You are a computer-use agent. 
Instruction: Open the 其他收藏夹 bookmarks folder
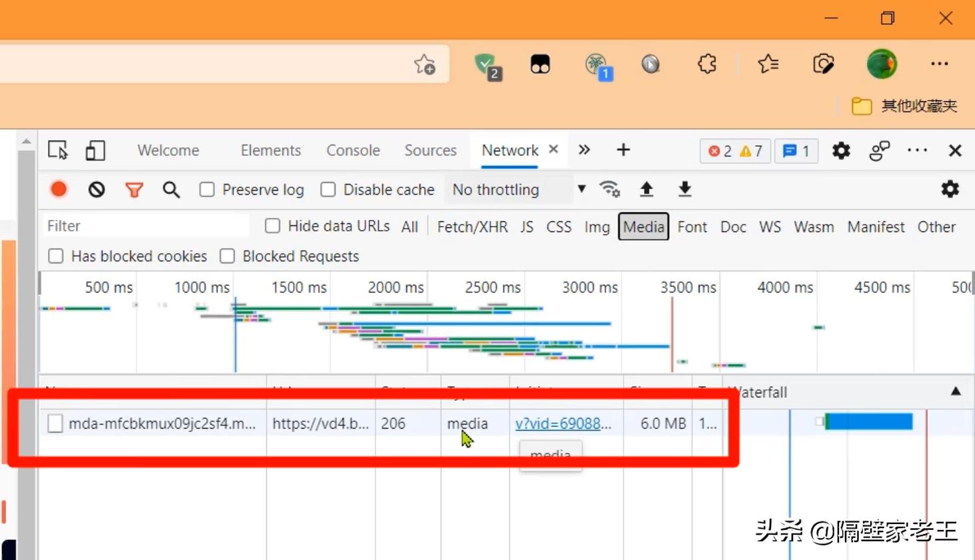click(x=904, y=106)
